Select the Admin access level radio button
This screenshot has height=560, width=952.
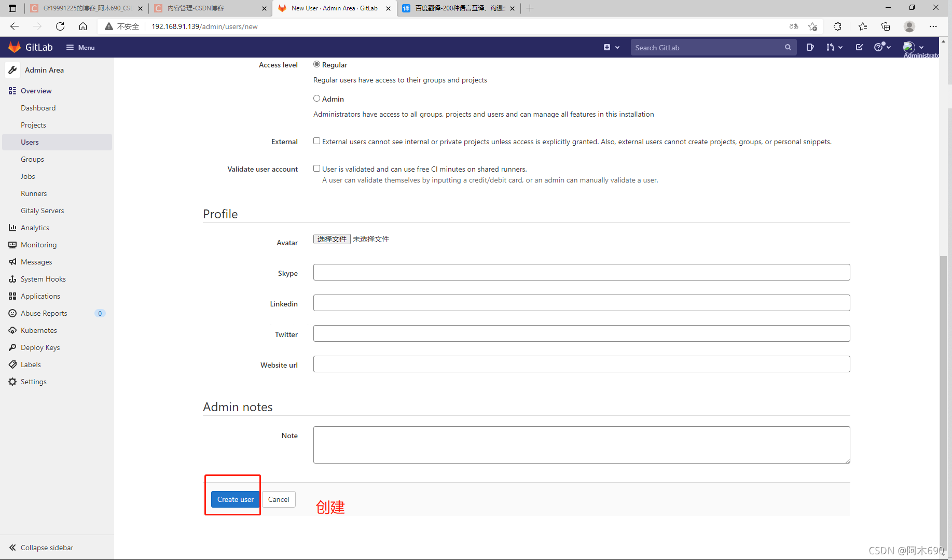click(316, 98)
